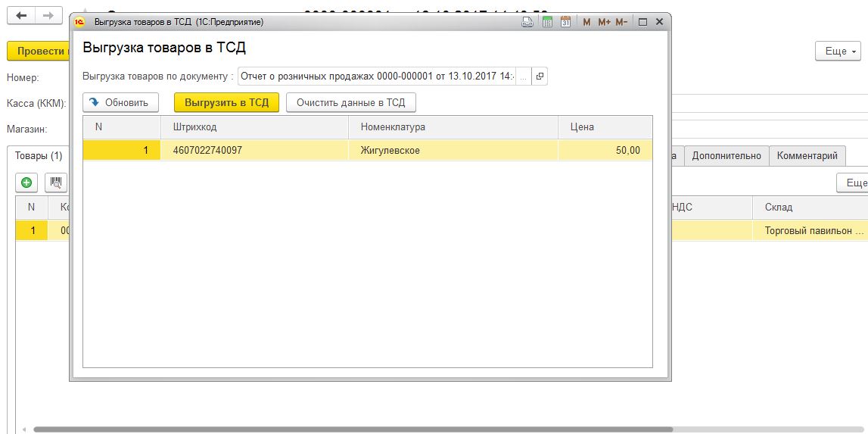The height and width of the screenshot is (434, 868).
Task: Click the M+ memory add button
Action: click(604, 23)
